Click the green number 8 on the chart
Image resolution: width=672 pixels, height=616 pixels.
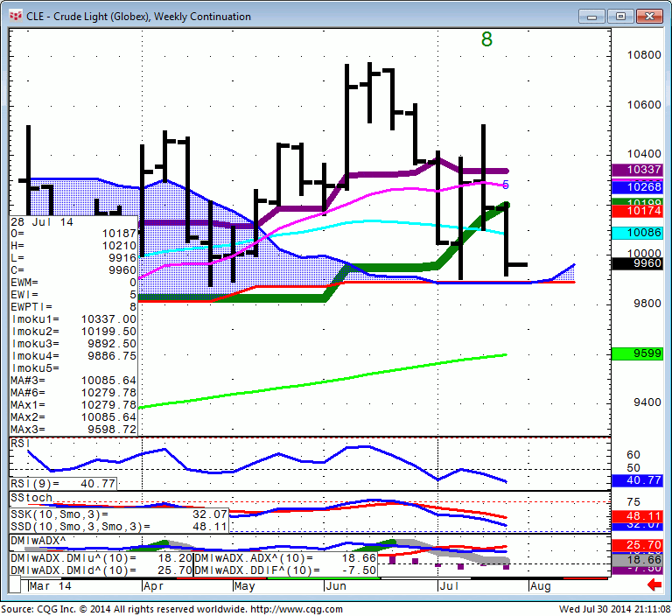click(x=486, y=39)
